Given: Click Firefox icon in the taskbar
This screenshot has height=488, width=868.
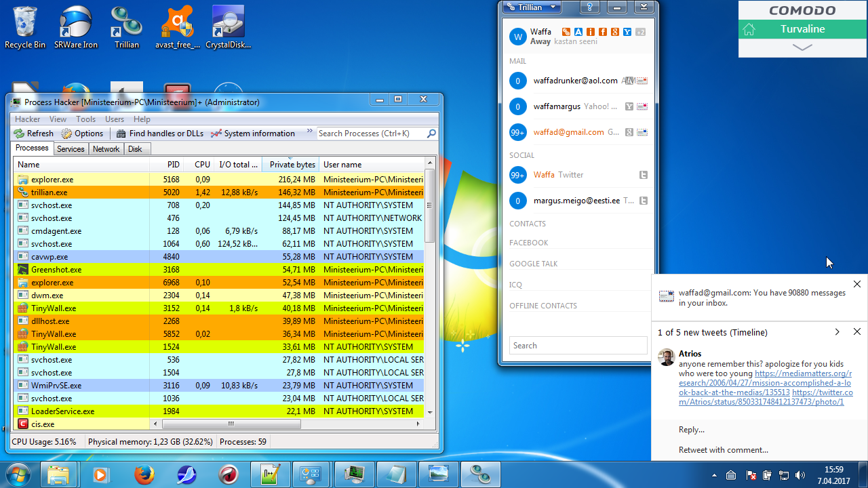Looking at the screenshot, I should tap(144, 474).
